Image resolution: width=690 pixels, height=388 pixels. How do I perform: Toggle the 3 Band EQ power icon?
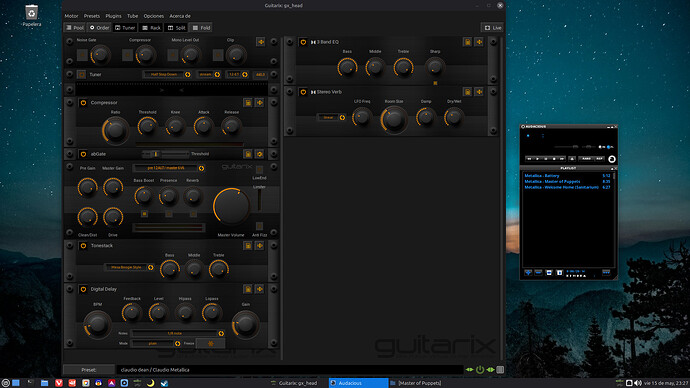303,42
